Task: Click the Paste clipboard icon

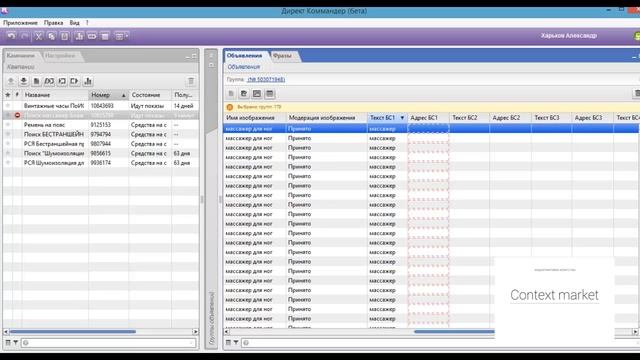Action: pos(64,36)
